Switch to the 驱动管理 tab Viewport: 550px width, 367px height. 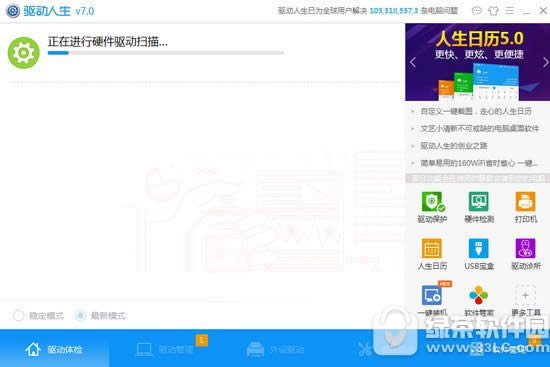point(165,349)
